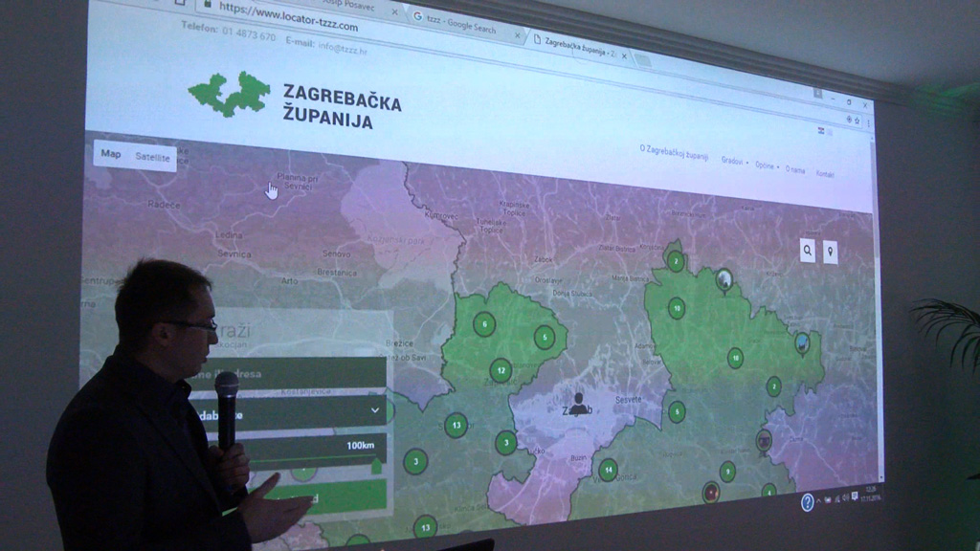The image size is (980, 551).
Task: Select the Zagrebačka županija browser tab
Action: coord(579,48)
